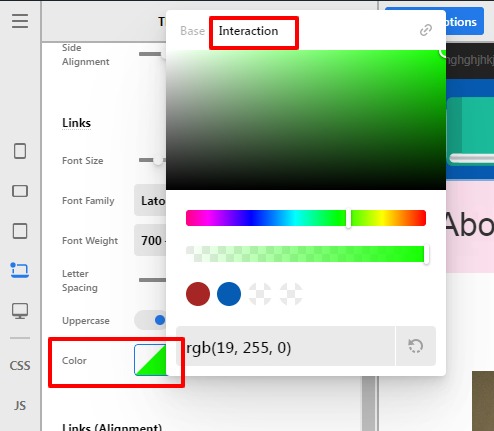Viewport: 494px width, 431px height.
Task: Select the tablet device icon
Action: 20,231
